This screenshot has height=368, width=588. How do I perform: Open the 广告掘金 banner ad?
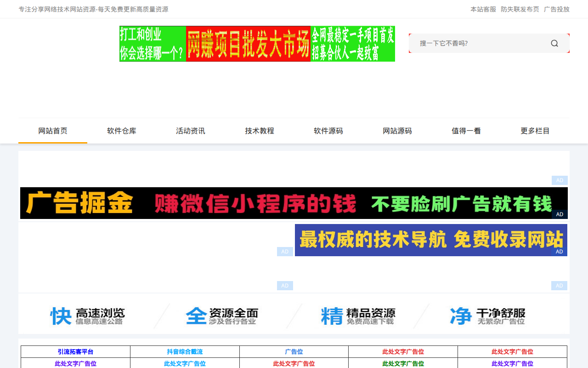point(294,203)
